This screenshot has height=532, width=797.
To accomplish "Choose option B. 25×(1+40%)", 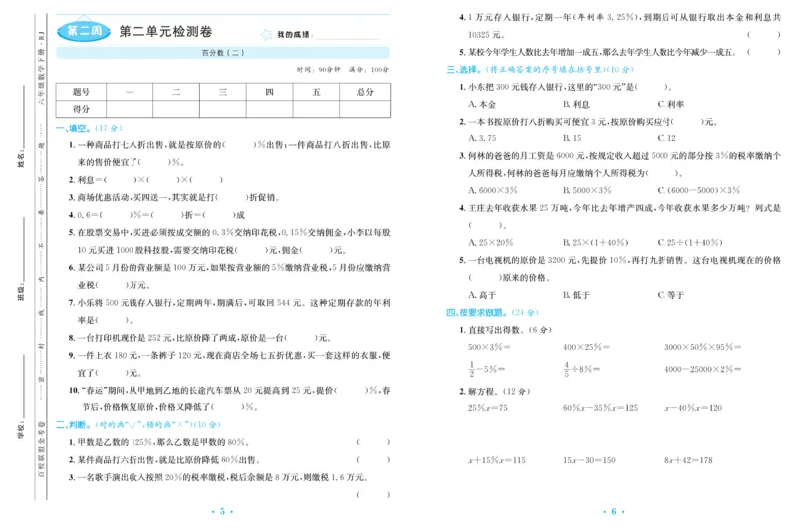I will tap(595, 242).
